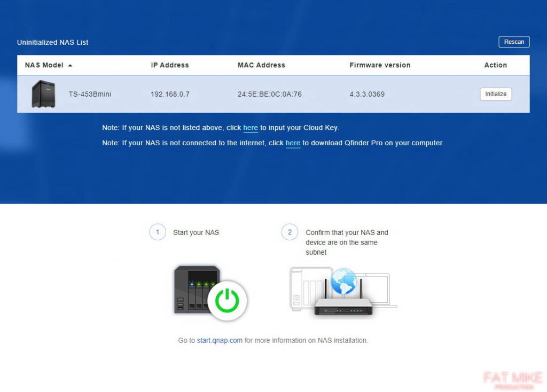Click the step 2 circle number icon

[x=290, y=232]
